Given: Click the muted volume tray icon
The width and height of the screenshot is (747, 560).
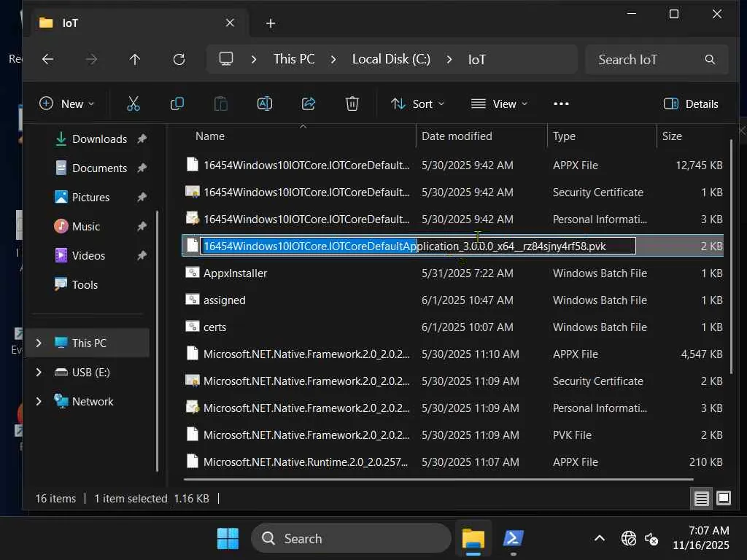Looking at the screenshot, I should 651,539.
